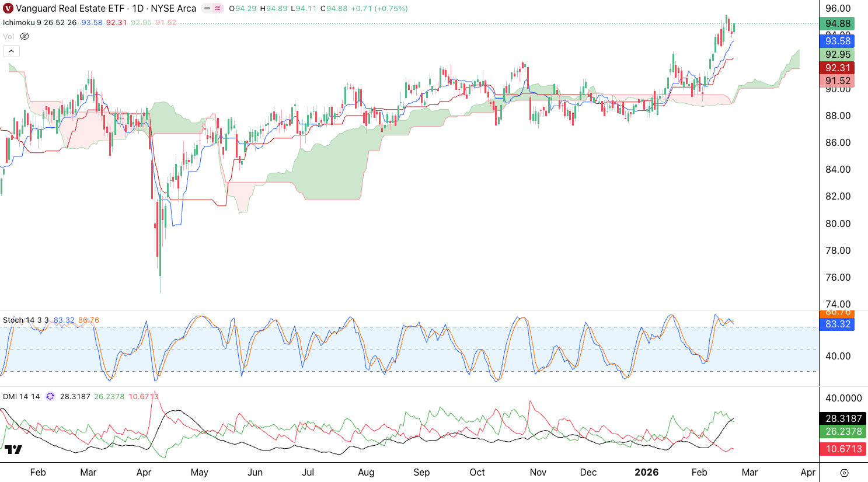Click the low value L94.11
This screenshot has width=868, height=482.
[304, 9]
